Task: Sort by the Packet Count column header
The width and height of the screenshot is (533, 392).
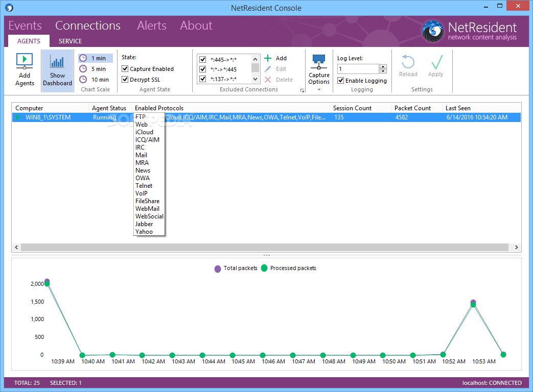Action: [x=417, y=108]
